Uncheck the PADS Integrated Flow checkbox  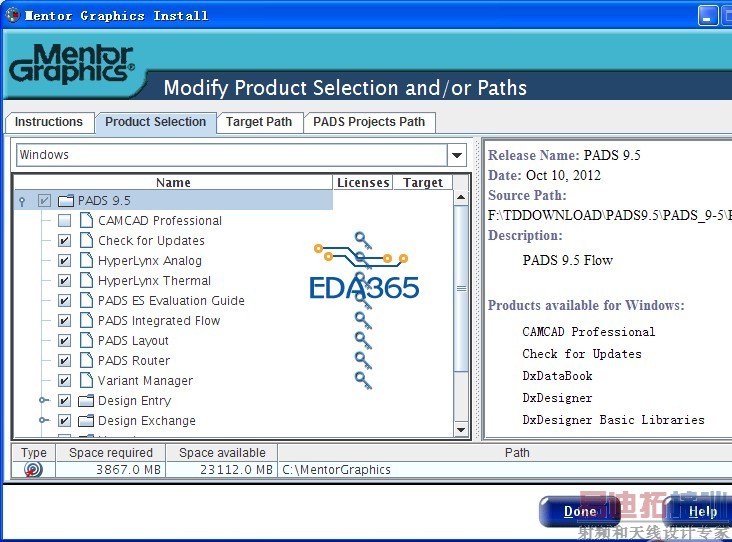click(x=64, y=320)
